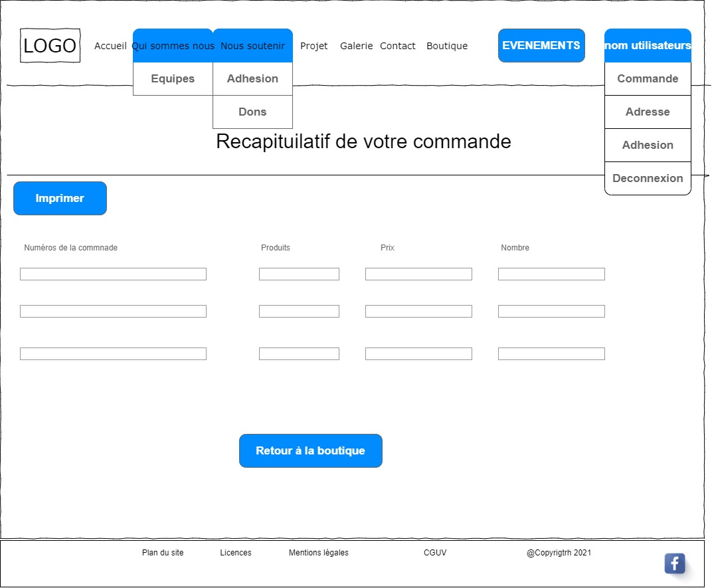The height and width of the screenshot is (588, 712).
Task: Open the Boutique navigation link
Action: pos(447,46)
